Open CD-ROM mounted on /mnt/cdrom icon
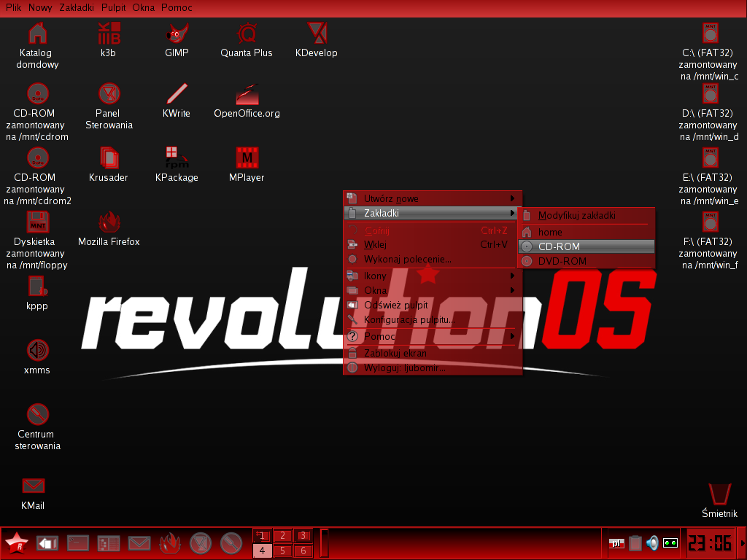 (38, 94)
